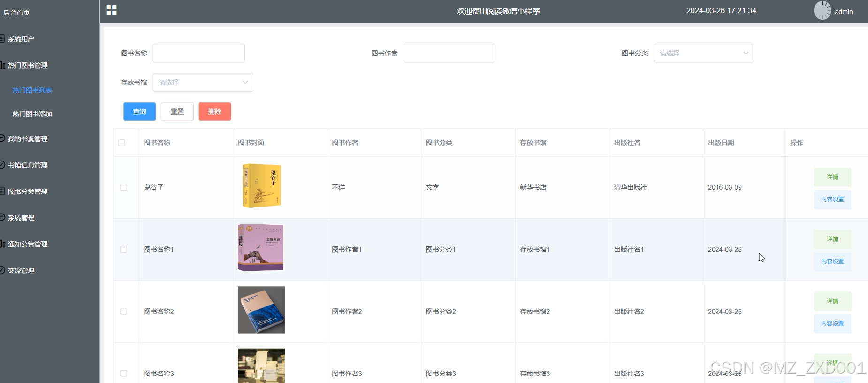Screen dimensions: 868x383
Task: Click the 图书名称 column header
Action: pos(157,143)
